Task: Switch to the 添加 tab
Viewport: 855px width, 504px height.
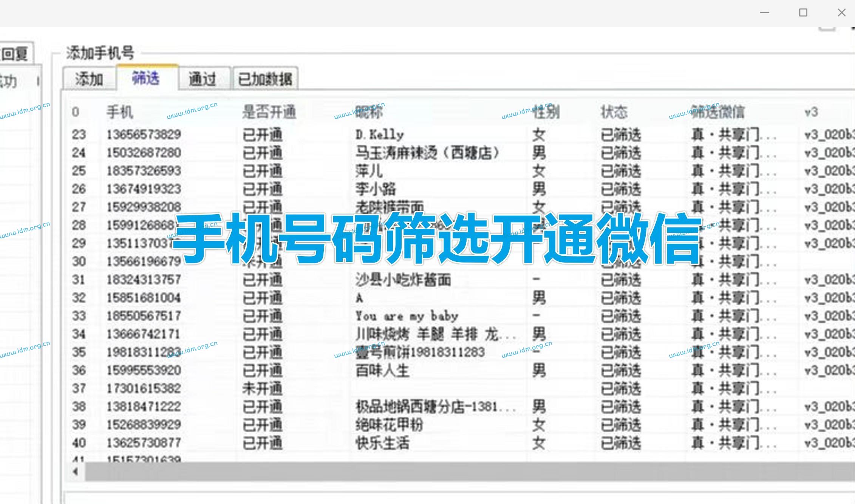Action: tap(89, 79)
